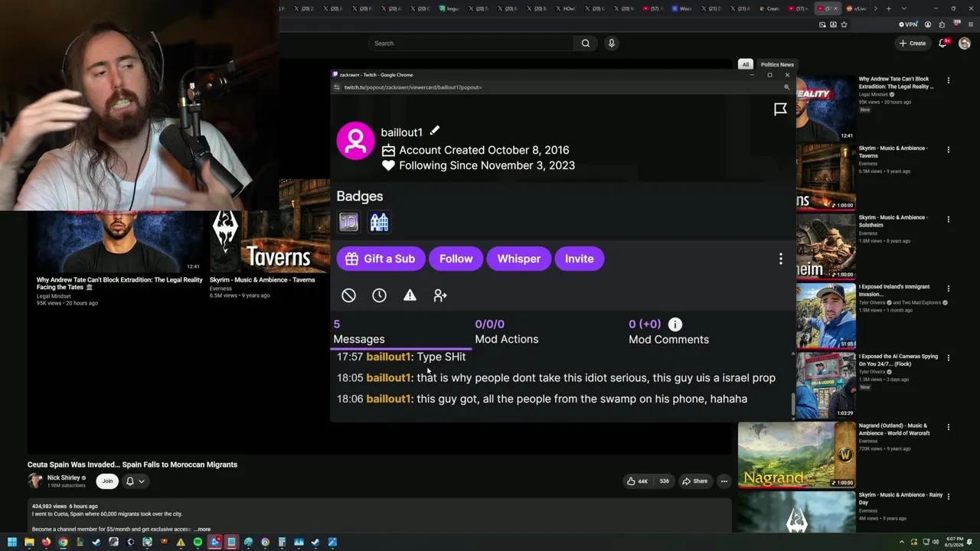The width and height of the screenshot is (980, 551).
Task: Open options for Ireland's Immigrant Invasion video
Action: [948, 289]
